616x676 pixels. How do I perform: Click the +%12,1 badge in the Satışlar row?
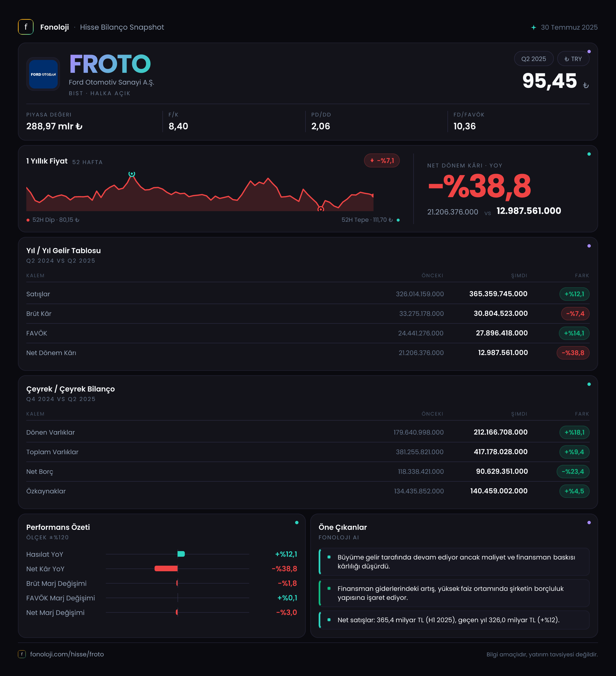574,294
